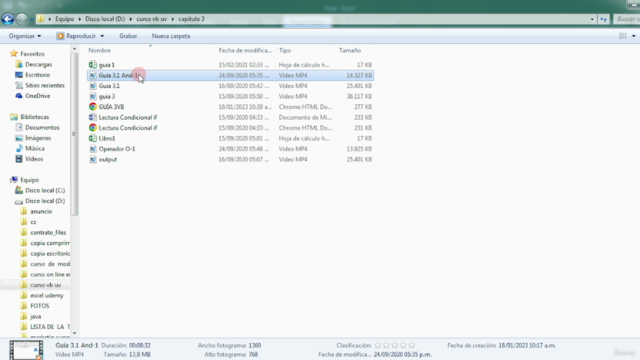Select the Operador O-1 video icon
640x360 pixels.
pos(93,149)
